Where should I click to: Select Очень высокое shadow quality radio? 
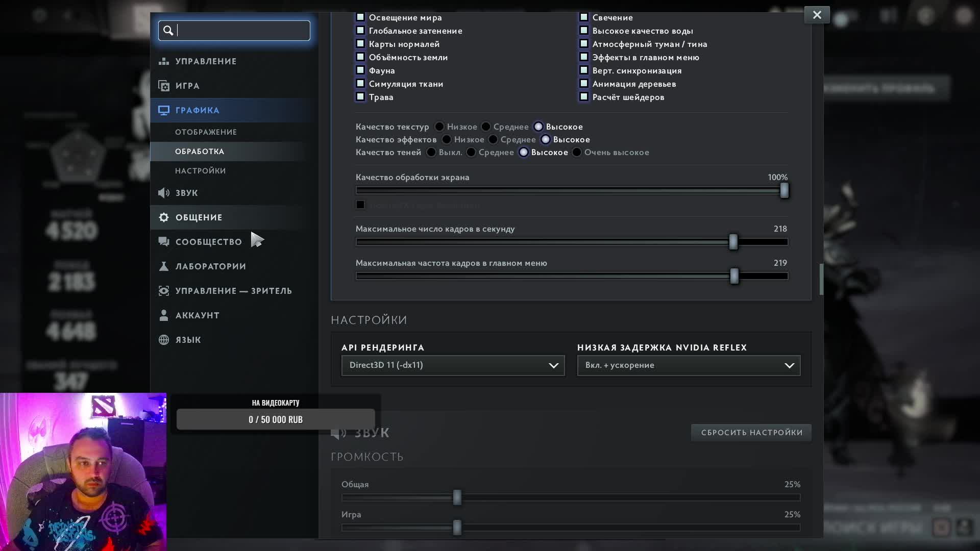tap(577, 152)
